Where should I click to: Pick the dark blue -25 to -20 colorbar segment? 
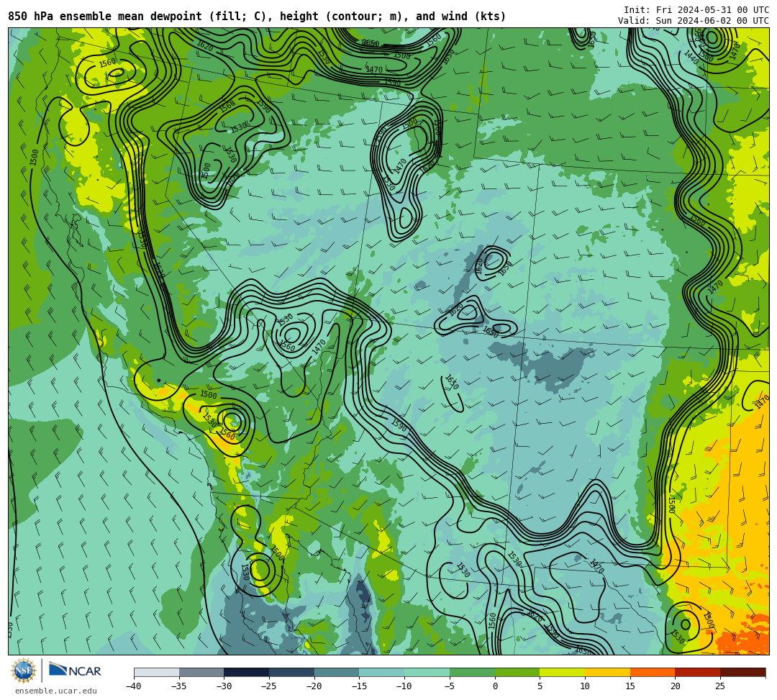coord(292,672)
